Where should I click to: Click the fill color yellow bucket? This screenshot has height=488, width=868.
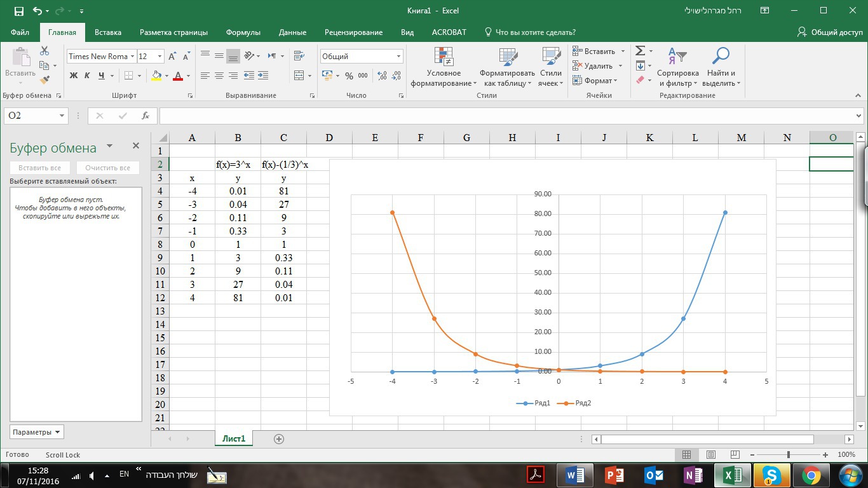click(156, 76)
